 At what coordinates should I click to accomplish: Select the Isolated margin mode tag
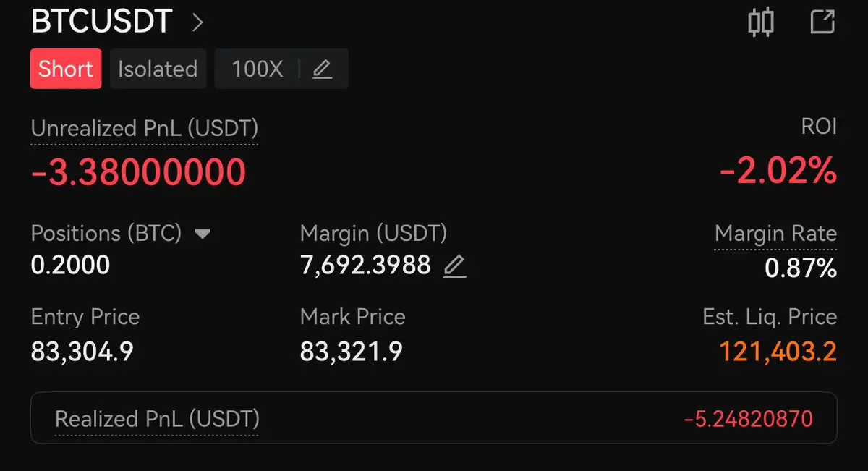point(158,69)
